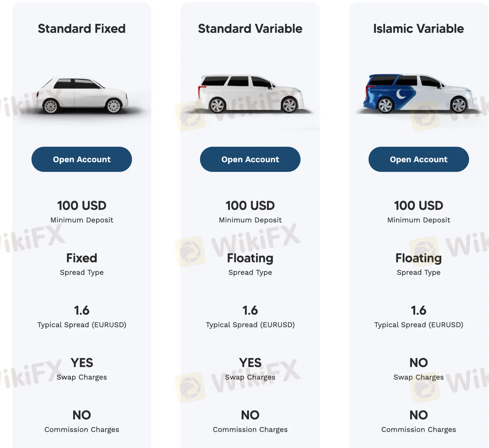Click Floating spread type in Standard Variable
The image size is (489, 448).
(x=250, y=258)
